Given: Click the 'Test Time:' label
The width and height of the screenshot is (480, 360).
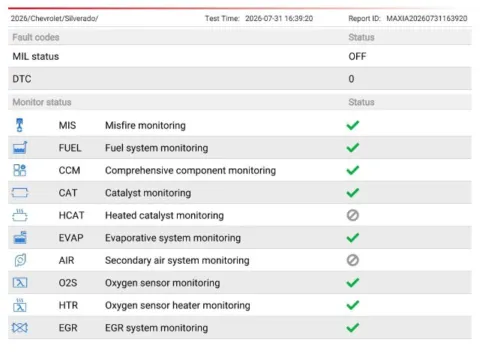Looking at the screenshot, I should pos(222,18).
